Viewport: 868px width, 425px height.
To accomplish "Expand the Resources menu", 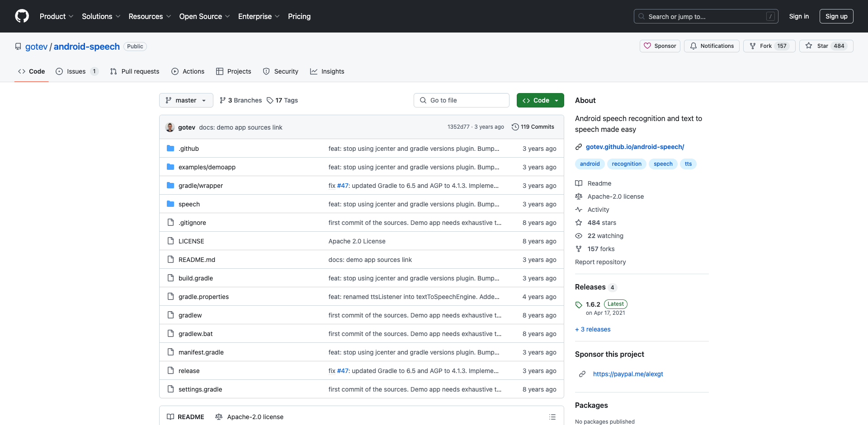I will [x=150, y=16].
